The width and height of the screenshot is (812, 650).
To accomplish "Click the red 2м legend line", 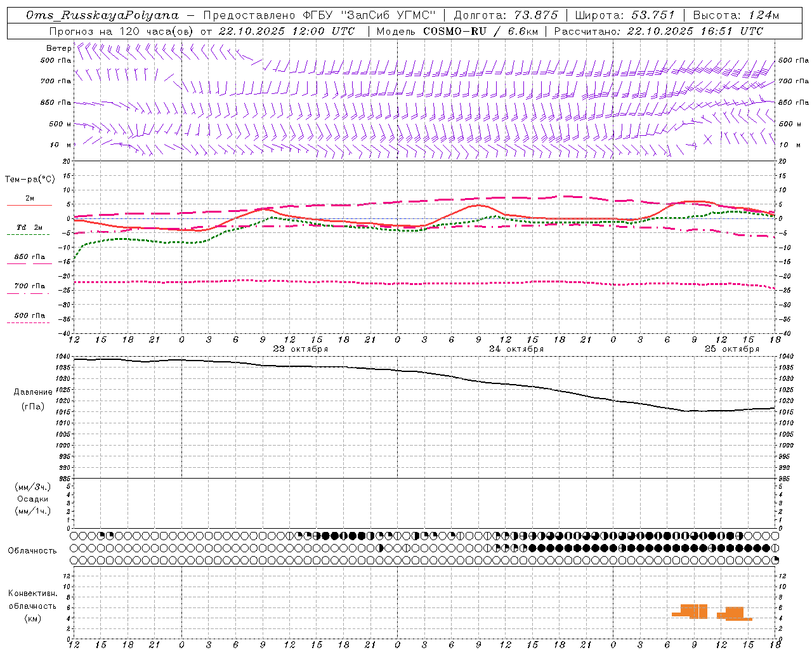I will pyautogui.click(x=29, y=205).
